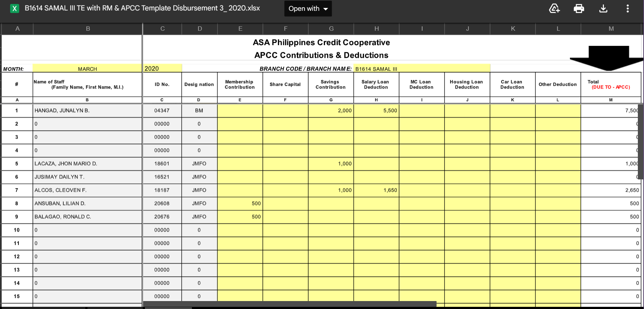644x309 pixels.
Task: Open the three-dot more actions menu
Action: coord(627,9)
